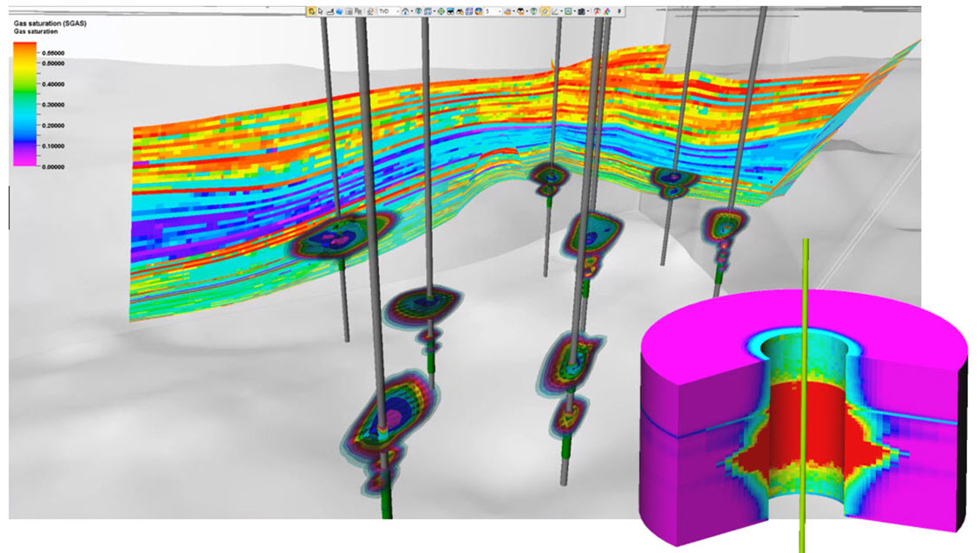Click the toolbar overflow arrow at far right
Image resolution: width=980 pixels, height=553 pixels.
pos(619,11)
